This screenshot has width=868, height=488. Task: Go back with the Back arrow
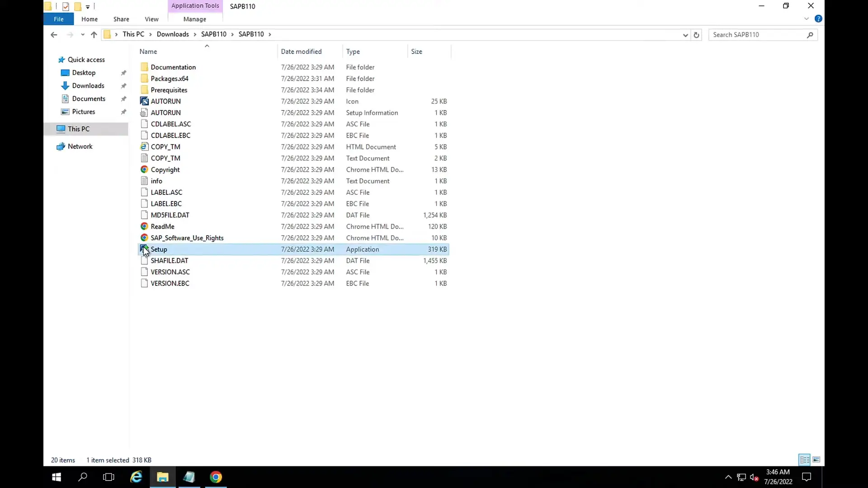pyautogui.click(x=54, y=35)
